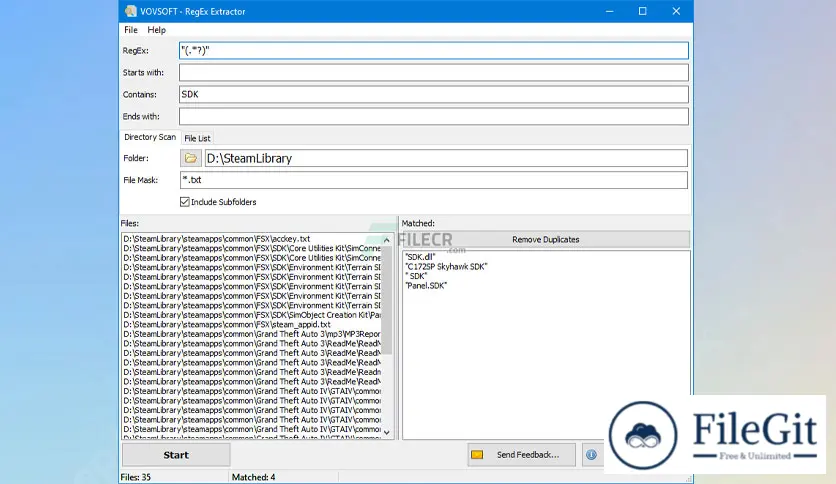This screenshot has height=484, width=836.
Task: Click the Folder path field
Action: [x=446, y=158]
